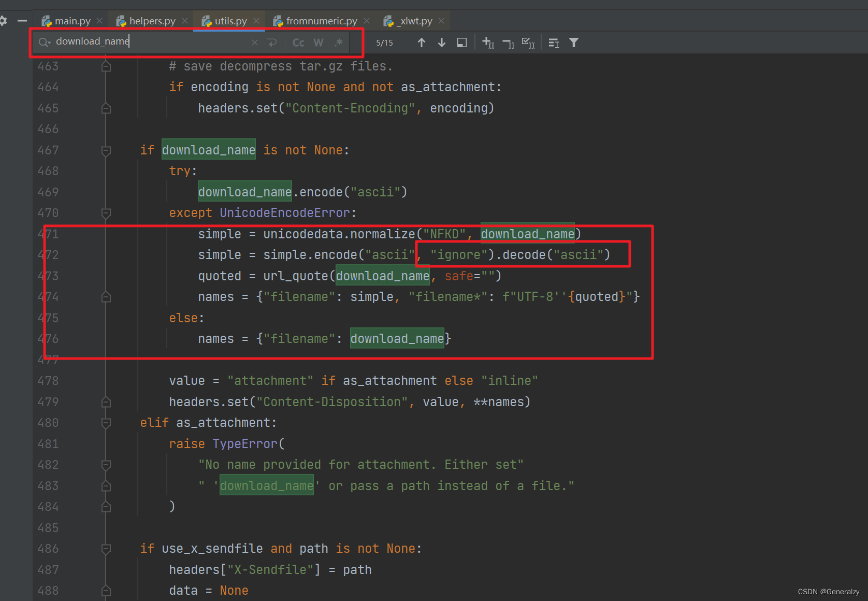Collapse fold marker at line 467

pos(106,150)
